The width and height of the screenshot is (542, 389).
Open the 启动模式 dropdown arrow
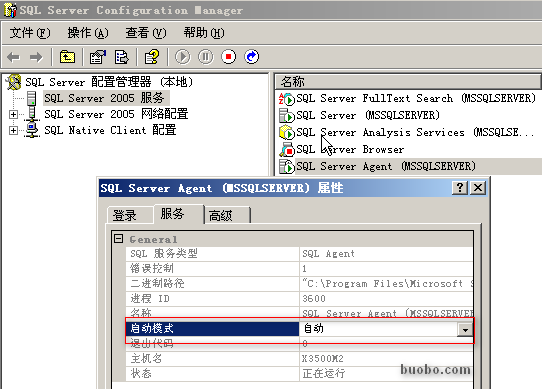pos(465,330)
